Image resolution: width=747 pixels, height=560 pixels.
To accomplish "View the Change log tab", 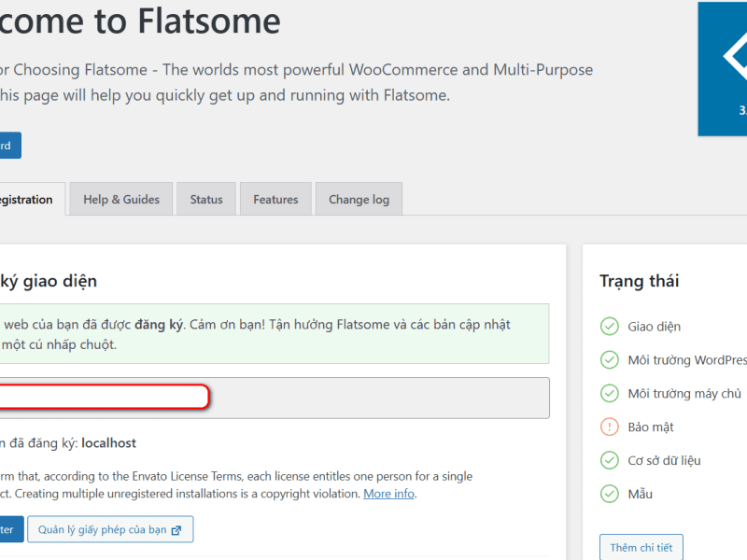I will [359, 199].
